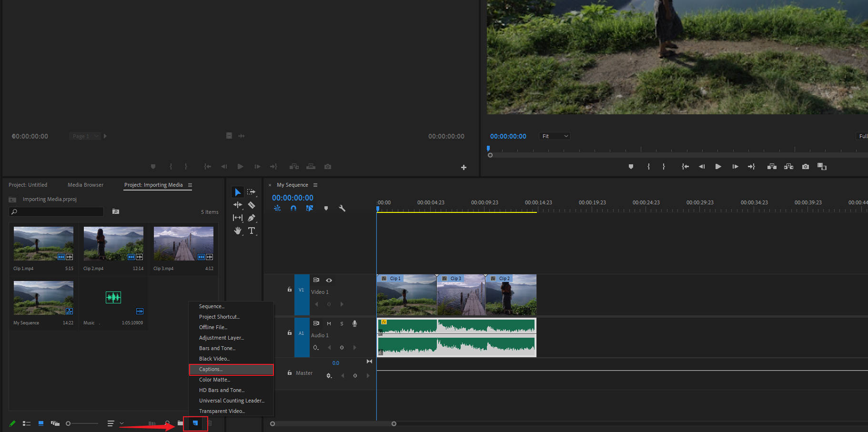Select the Hand tool
Image resolution: width=868 pixels, height=432 pixels.
237,231
